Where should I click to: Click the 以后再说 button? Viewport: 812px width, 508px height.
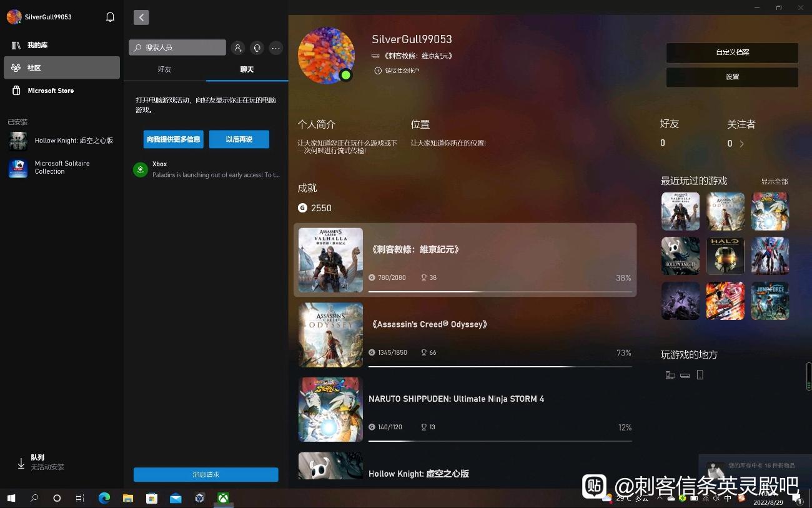239,139
